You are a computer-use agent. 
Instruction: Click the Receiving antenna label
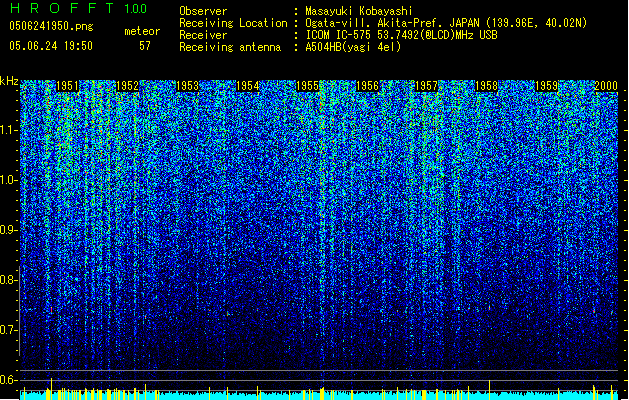pos(230,47)
